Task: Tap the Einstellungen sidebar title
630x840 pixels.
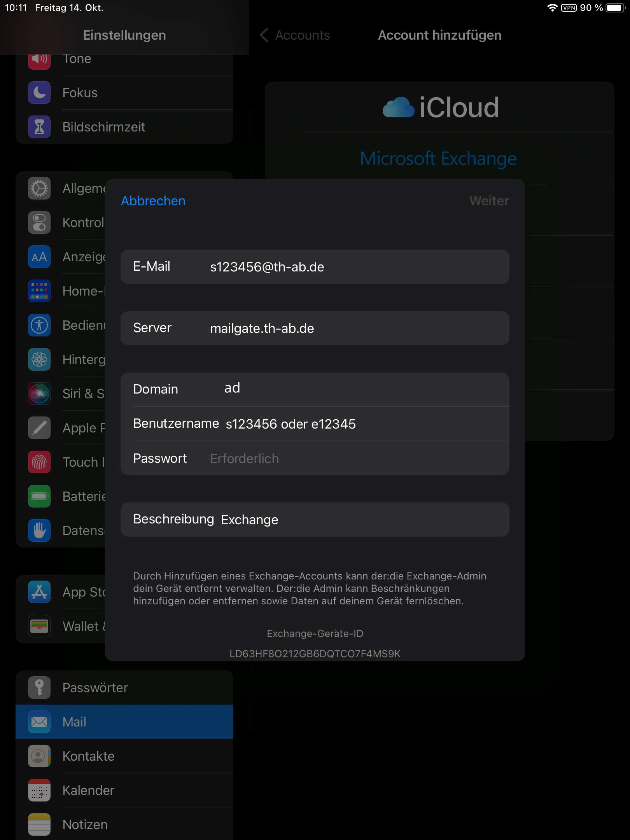Action: 124,35
